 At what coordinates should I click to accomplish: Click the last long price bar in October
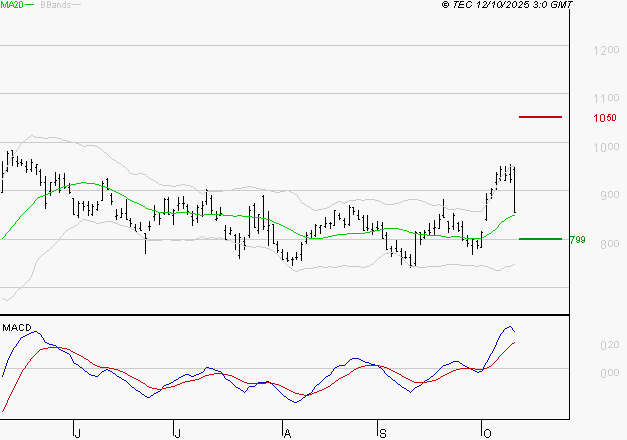[x=514, y=190]
